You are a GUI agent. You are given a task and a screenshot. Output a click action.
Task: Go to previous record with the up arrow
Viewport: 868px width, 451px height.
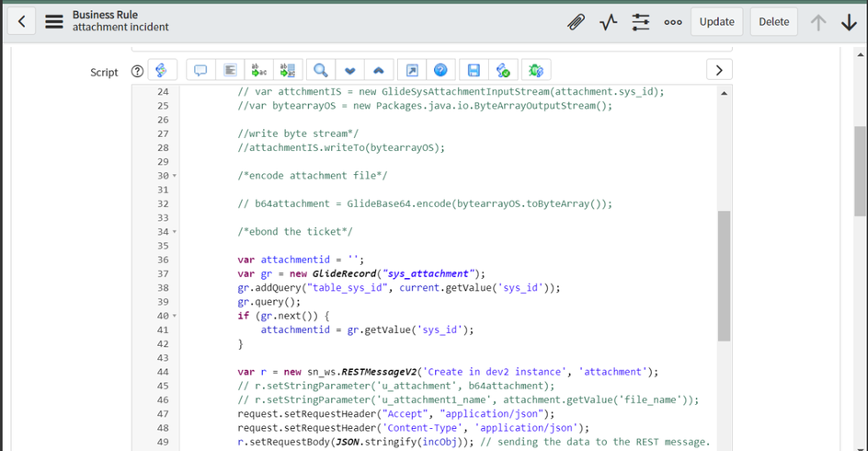818,22
